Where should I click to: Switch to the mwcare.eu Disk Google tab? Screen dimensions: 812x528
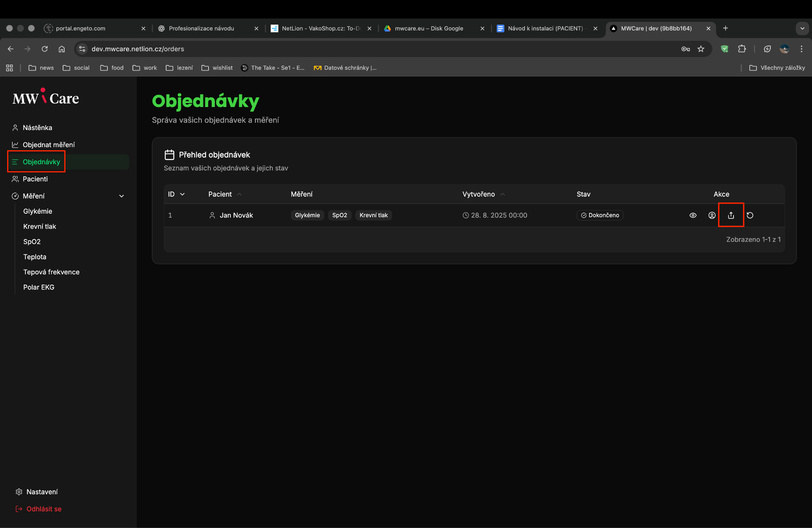pos(429,29)
